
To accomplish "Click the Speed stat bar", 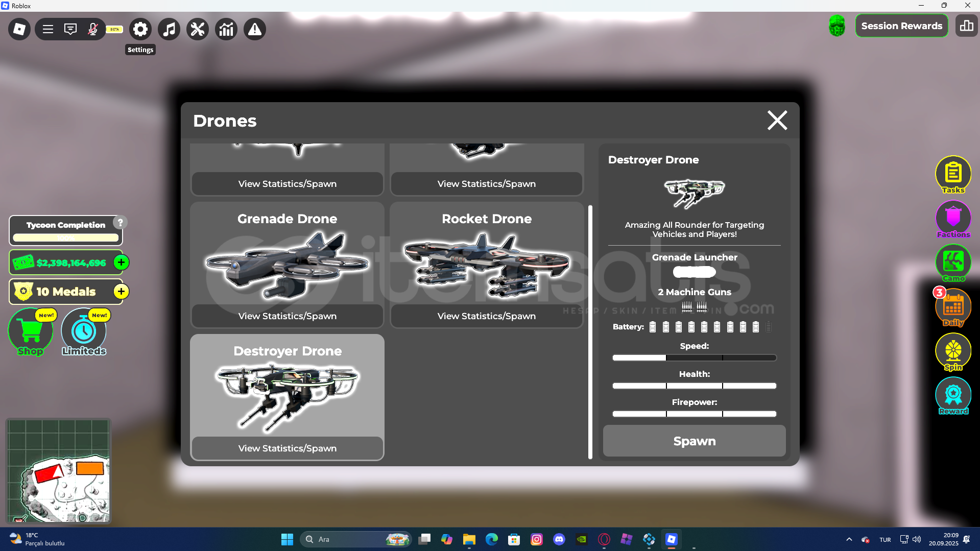I will tap(695, 357).
